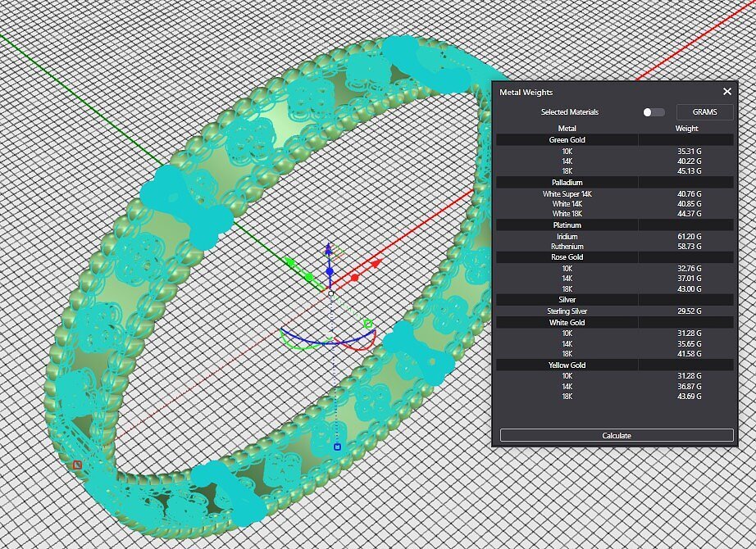Toggle the Selected Materials switch

pos(654,112)
